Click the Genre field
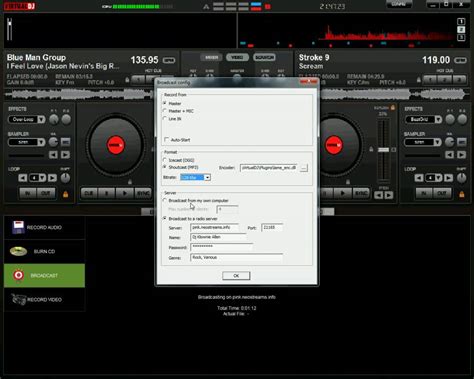The width and height of the screenshot is (474, 379). 236,258
